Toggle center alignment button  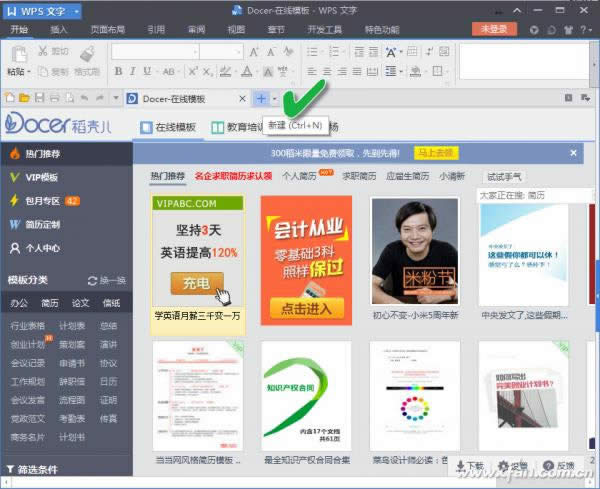click(x=327, y=71)
